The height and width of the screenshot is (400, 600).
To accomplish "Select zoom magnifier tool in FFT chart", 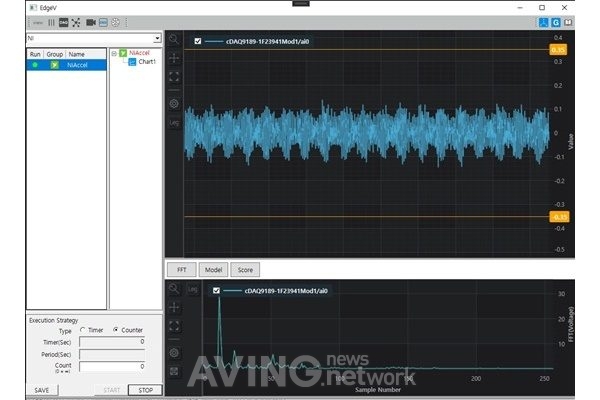I will tap(174, 289).
